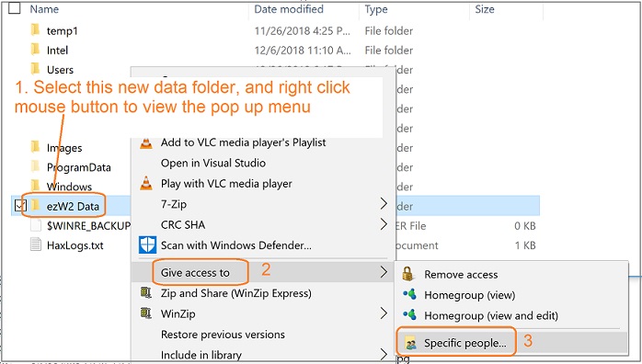Open the WinZip submenu entry
642x364 pixels.
pyautogui.click(x=264, y=313)
